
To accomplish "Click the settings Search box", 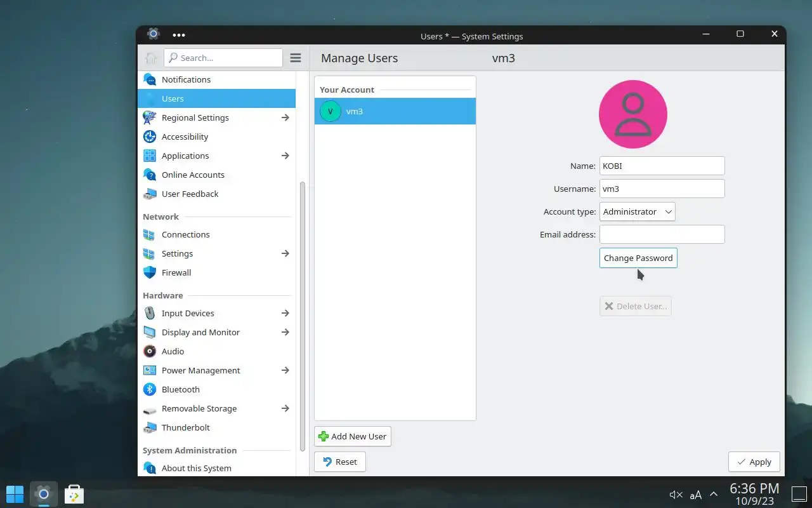I will pyautogui.click(x=223, y=58).
